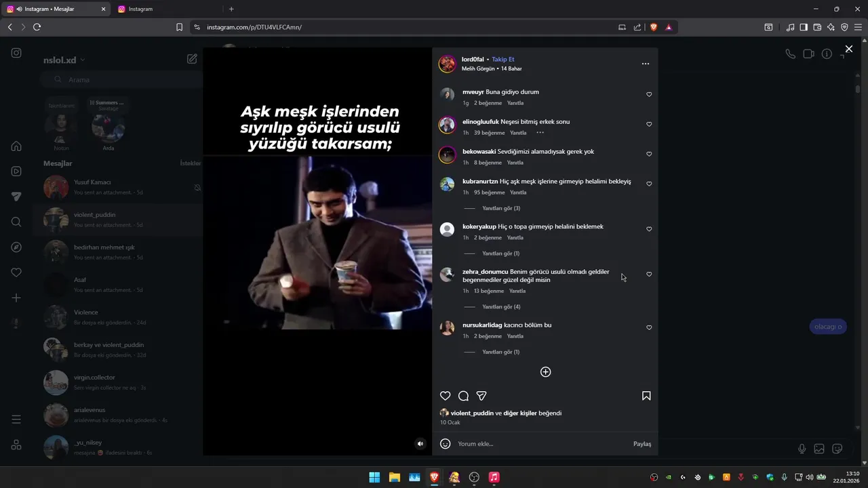Expand the 3 replies under kubranurtzn's comment

501,208
